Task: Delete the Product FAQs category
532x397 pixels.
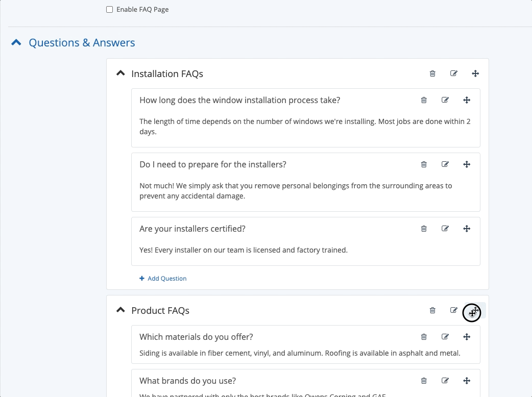Action: click(432, 310)
